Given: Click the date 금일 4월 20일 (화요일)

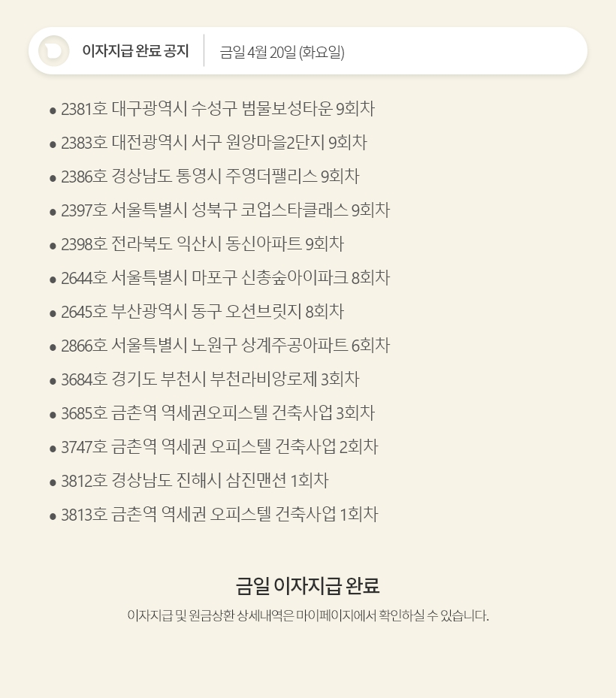Looking at the screenshot, I should pyautogui.click(x=282, y=52).
